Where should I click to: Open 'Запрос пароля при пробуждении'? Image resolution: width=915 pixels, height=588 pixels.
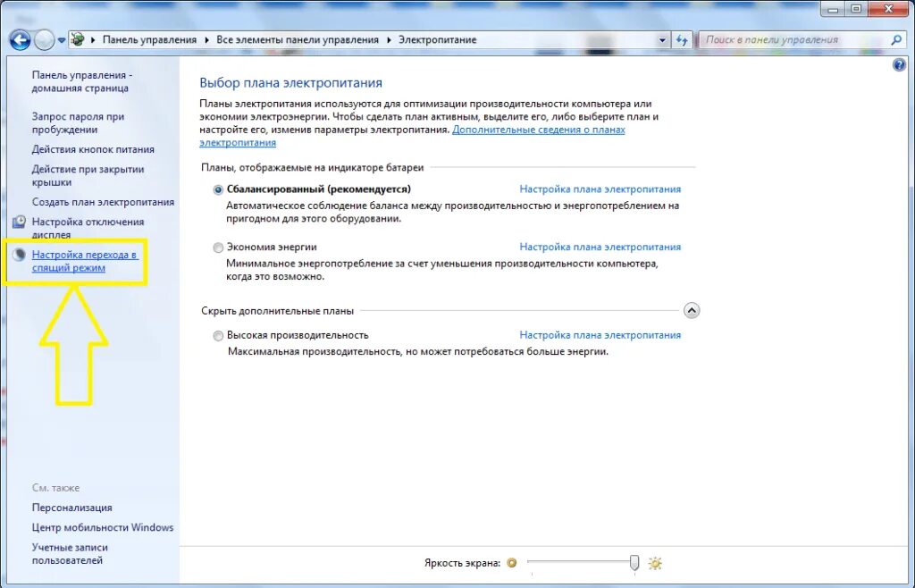(x=78, y=123)
